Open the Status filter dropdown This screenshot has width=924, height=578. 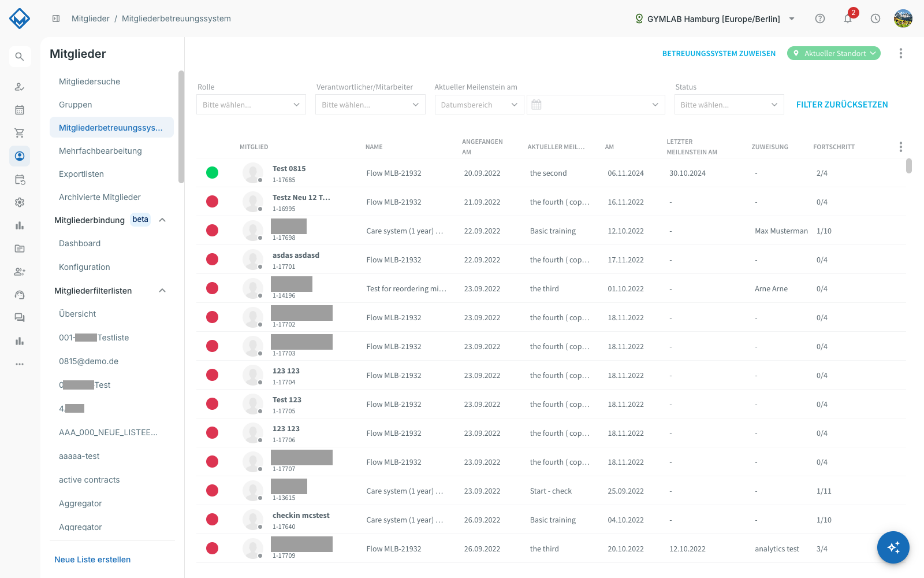729,105
